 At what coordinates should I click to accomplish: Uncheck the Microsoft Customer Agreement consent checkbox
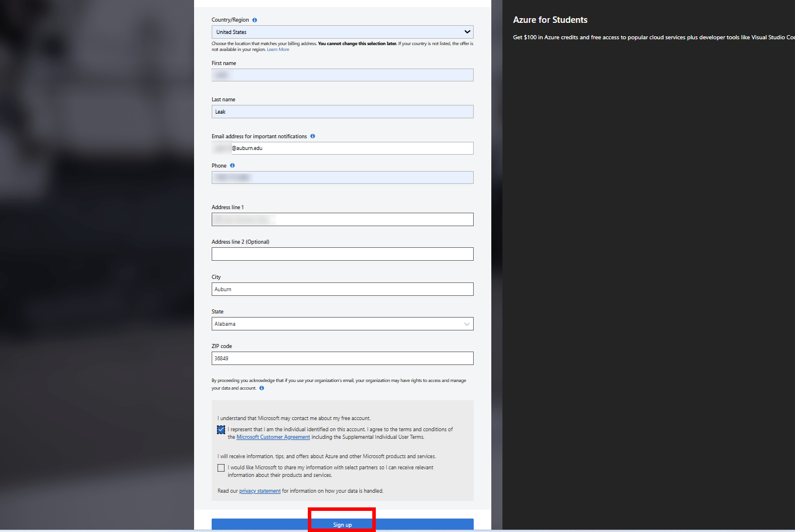click(x=221, y=429)
